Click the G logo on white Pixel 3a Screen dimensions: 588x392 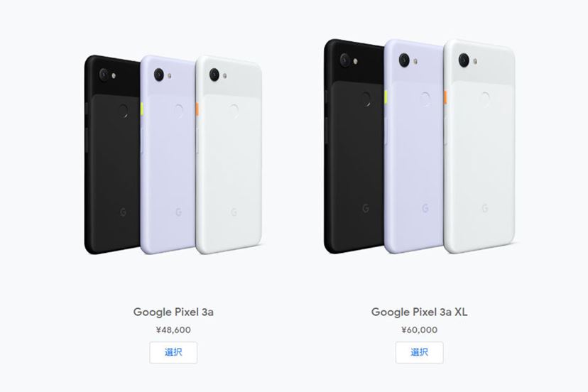point(234,212)
